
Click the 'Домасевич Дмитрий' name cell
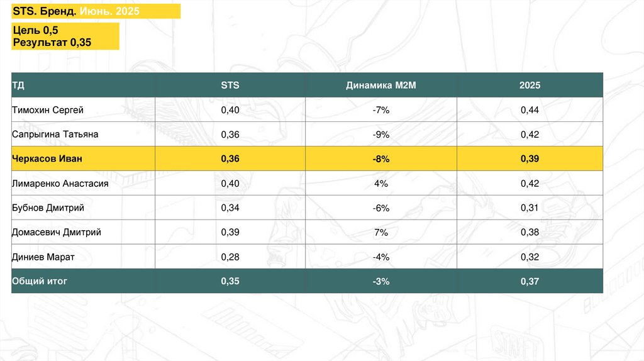tap(57, 233)
